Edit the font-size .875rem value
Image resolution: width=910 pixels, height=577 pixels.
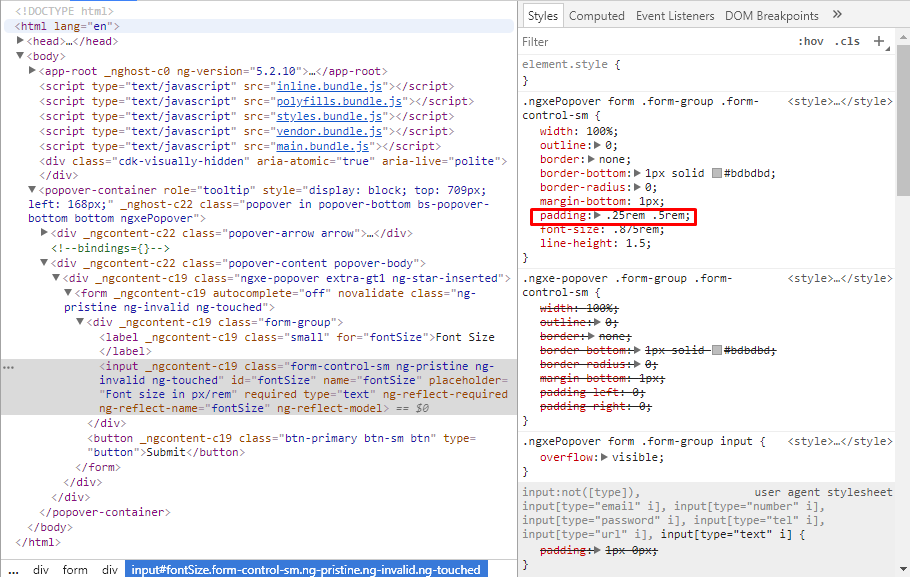coord(637,230)
